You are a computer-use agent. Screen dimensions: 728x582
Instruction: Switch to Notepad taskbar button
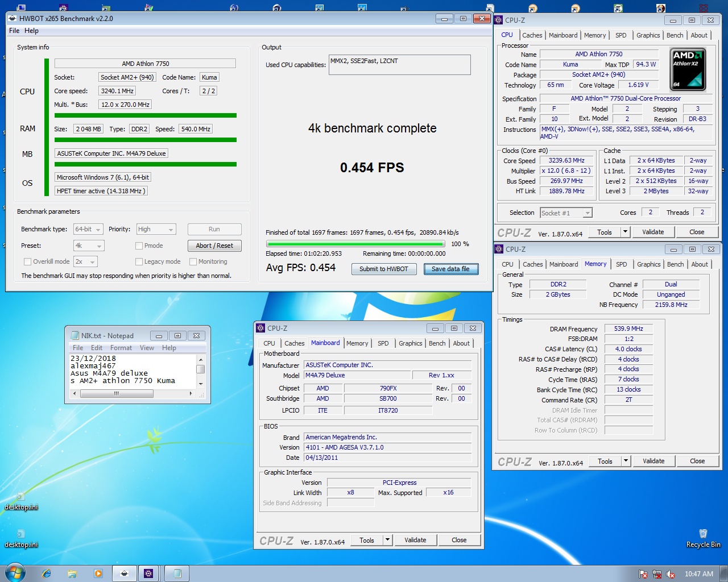177,573
